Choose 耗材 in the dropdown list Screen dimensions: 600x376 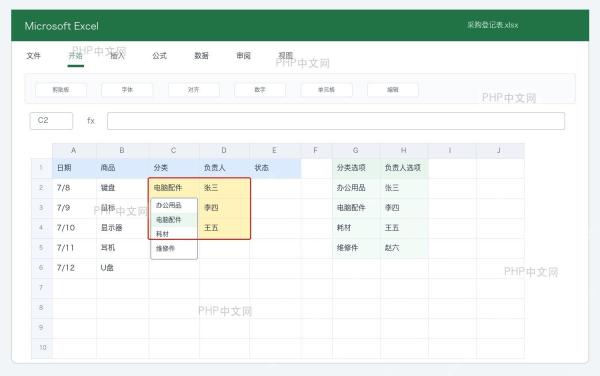click(x=174, y=234)
